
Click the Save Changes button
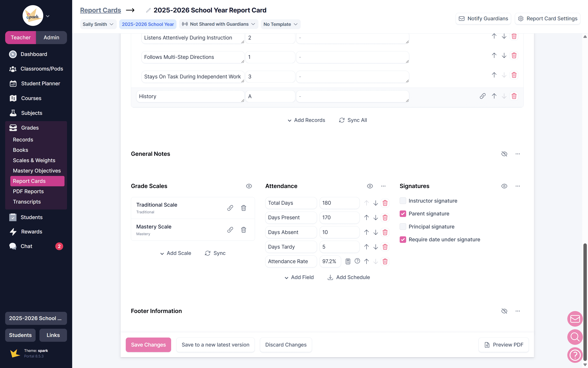148,345
